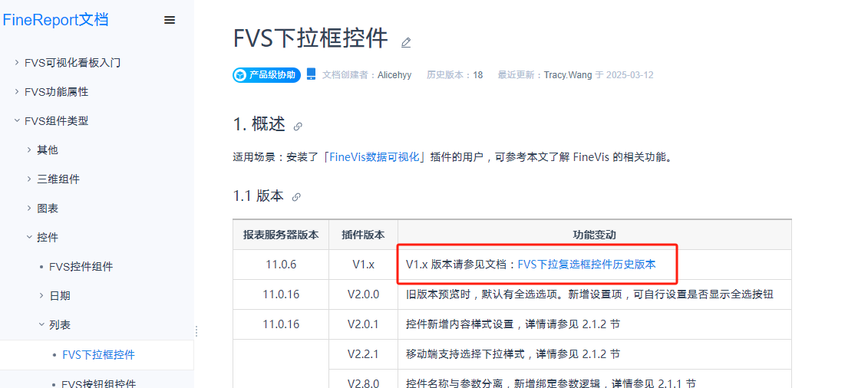The width and height of the screenshot is (868, 388).
Task: Collapse 控件 tree chevron
Action: (x=29, y=237)
